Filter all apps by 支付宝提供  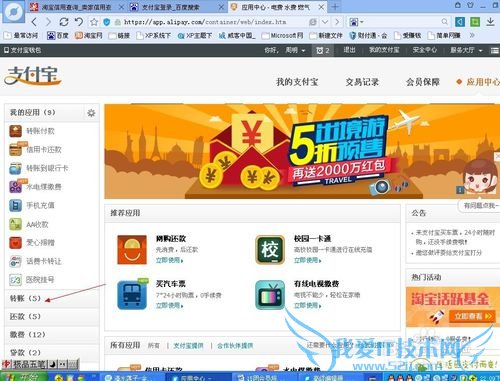tap(188, 346)
